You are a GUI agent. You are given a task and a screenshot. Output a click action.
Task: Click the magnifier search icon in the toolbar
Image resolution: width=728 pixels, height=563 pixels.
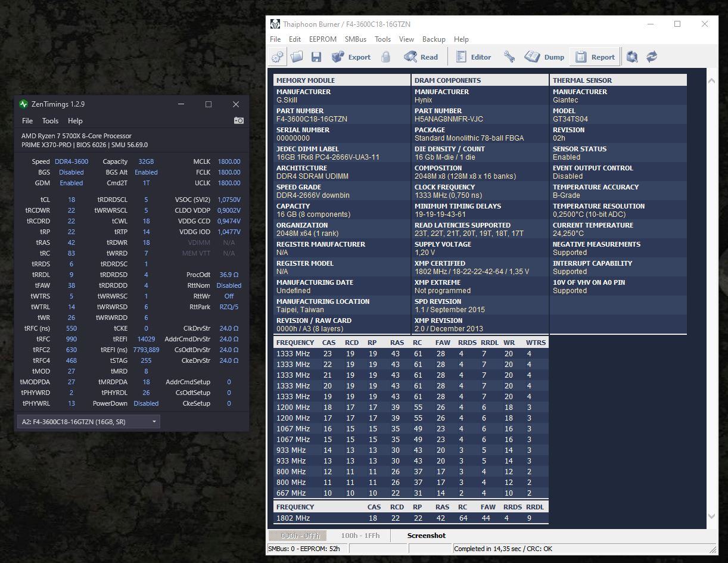(x=632, y=57)
